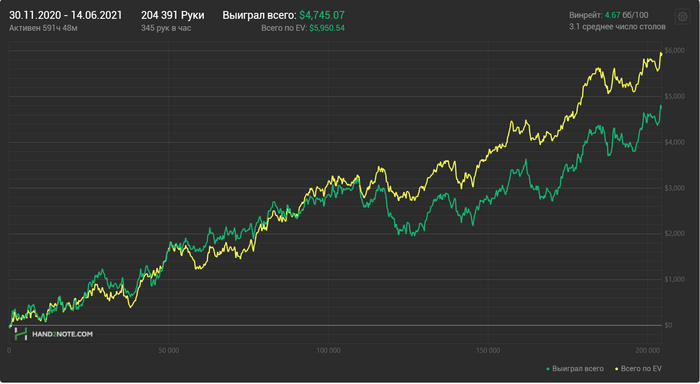Click the '345 рук в час' text
This screenshot has width=700, height=384.
[166, 28]
